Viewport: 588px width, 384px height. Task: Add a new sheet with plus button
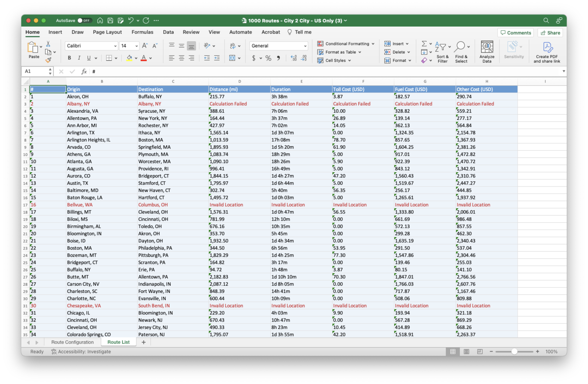click(x=143, y=342)
